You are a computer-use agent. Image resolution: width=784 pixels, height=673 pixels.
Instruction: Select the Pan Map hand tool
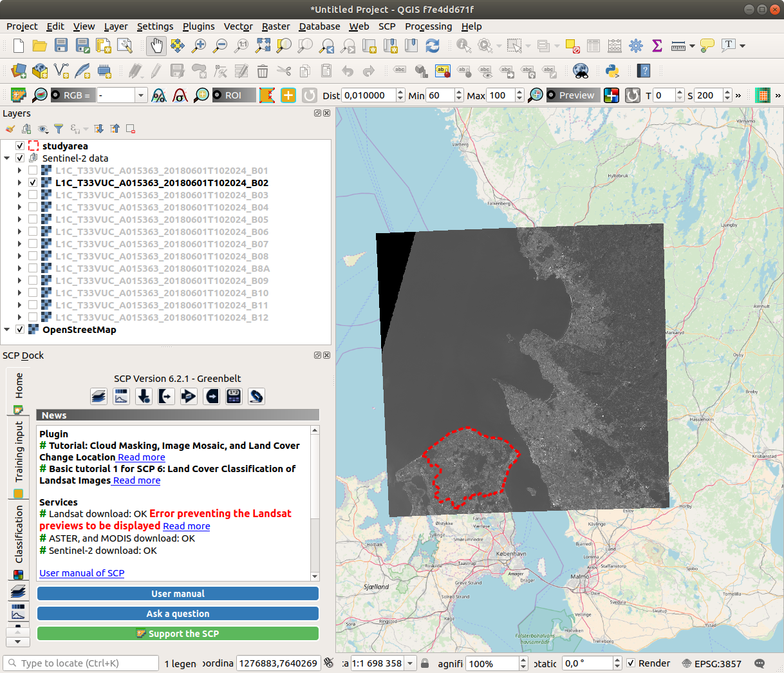click(x=156, y=46)
